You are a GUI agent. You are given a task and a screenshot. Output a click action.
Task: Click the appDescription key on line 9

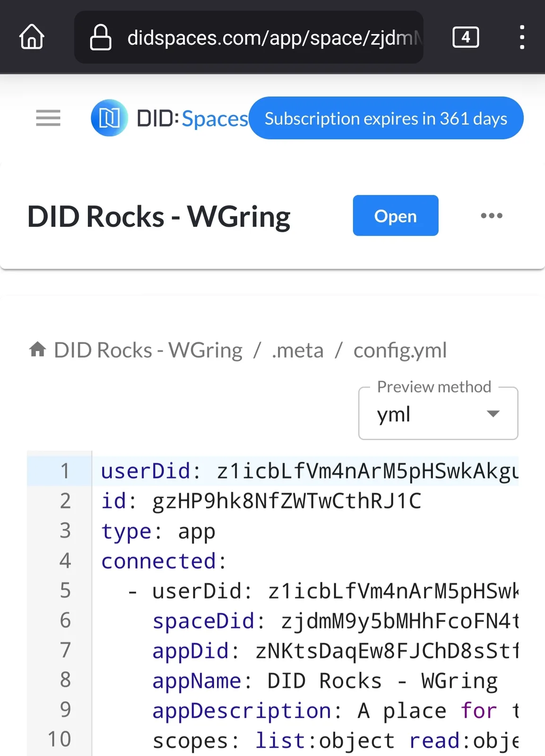point(242,711)
